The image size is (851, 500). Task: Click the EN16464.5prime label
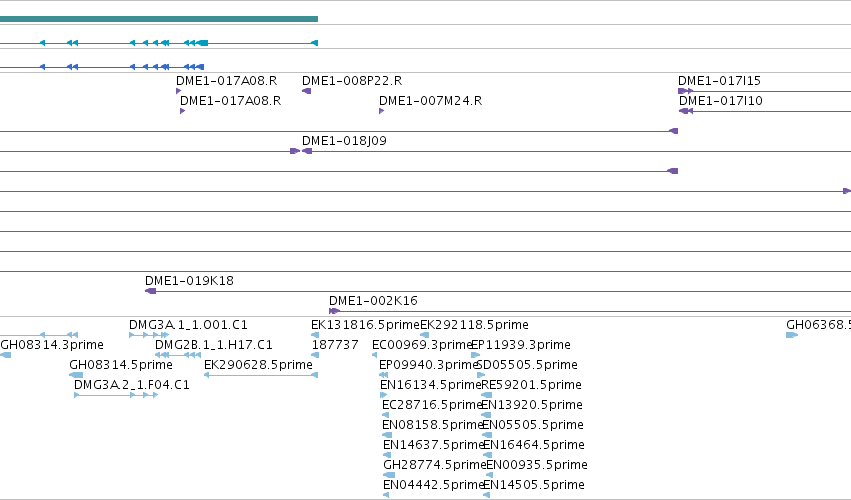534,445
